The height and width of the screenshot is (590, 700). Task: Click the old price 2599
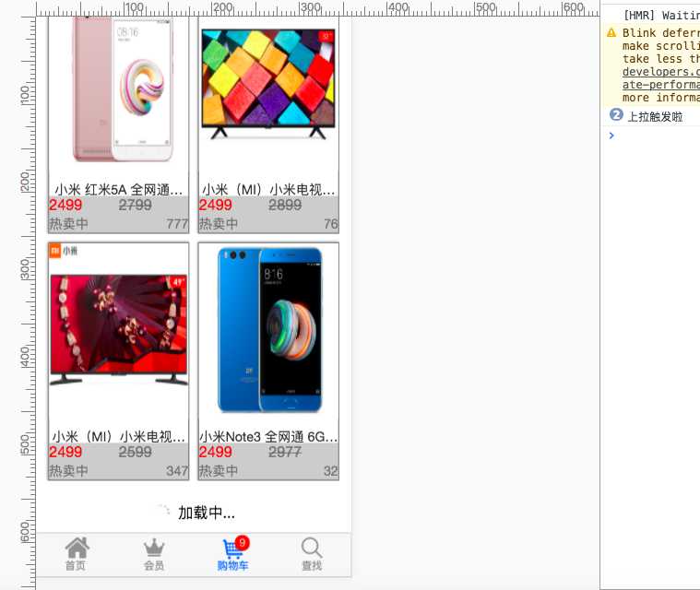[135, 452]
